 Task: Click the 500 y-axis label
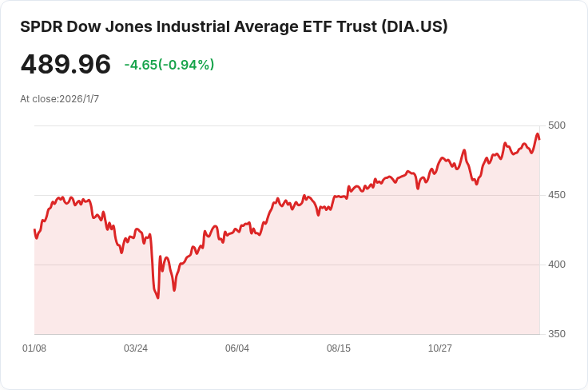click(x=557, y=125)
